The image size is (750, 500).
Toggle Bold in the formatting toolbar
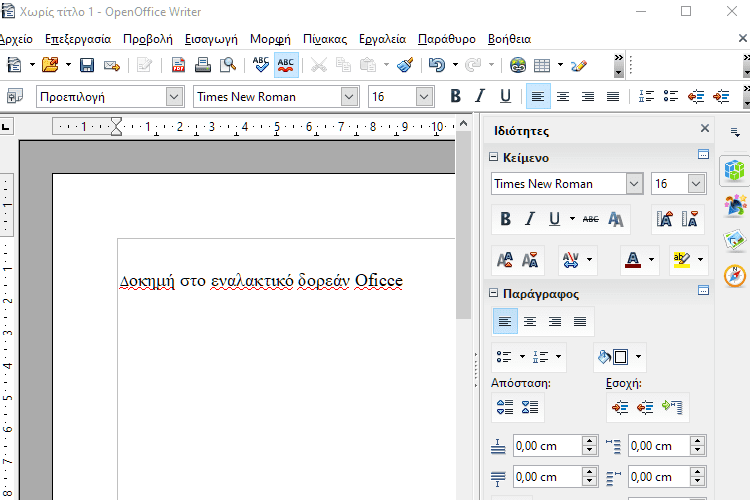[455, 96]
